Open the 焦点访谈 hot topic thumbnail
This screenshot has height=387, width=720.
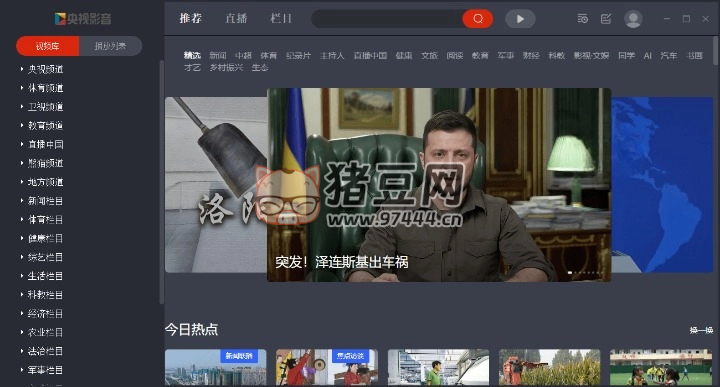tap(326, 367)
